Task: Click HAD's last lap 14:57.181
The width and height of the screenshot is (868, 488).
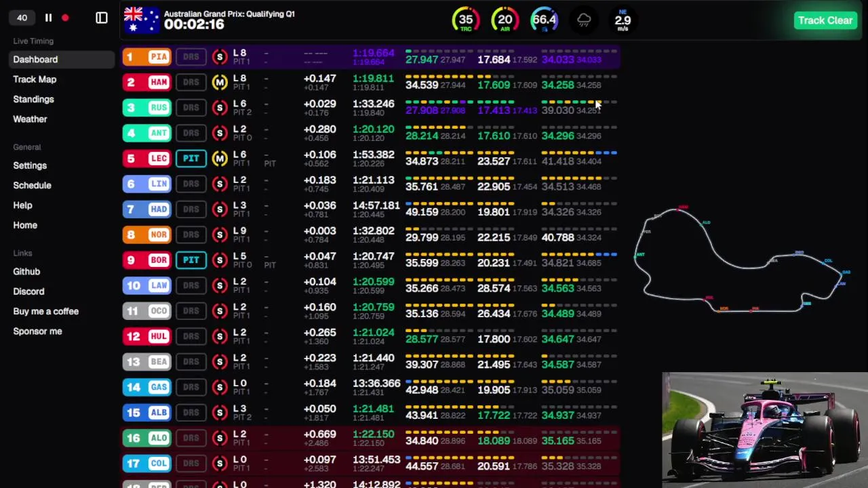Action: (x=376, y=205)
